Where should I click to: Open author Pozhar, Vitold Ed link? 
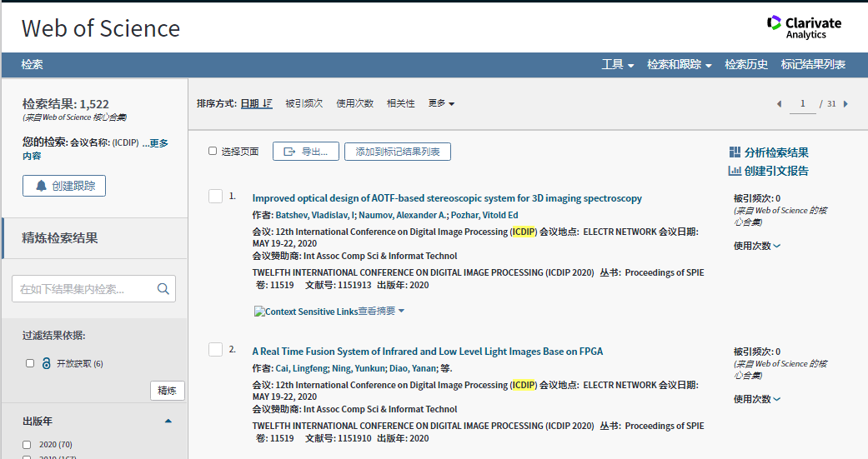(x=484, y=215)
